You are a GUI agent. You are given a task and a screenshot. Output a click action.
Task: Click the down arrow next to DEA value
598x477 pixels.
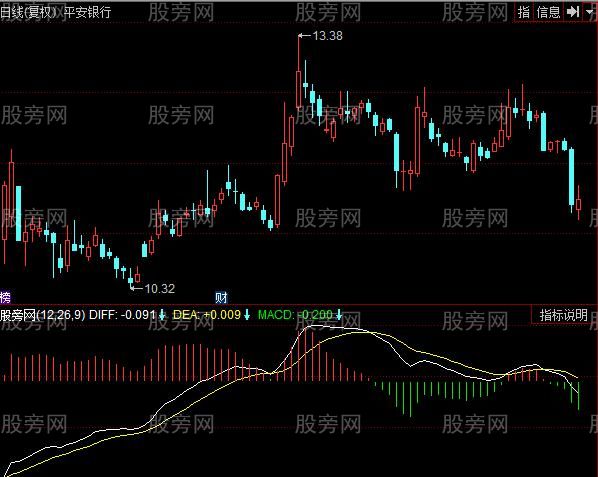pyautogui.click(x=247, y=315)
